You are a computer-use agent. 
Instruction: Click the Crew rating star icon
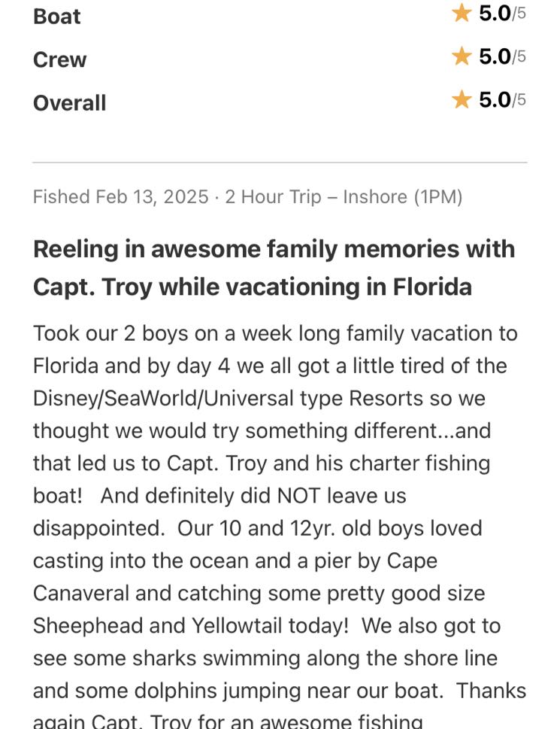[462, 56]
